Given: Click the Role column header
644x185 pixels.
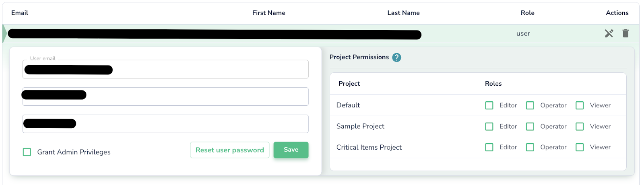Looking at the screenshot, I should pyautogui.click(x=528, y=13).
